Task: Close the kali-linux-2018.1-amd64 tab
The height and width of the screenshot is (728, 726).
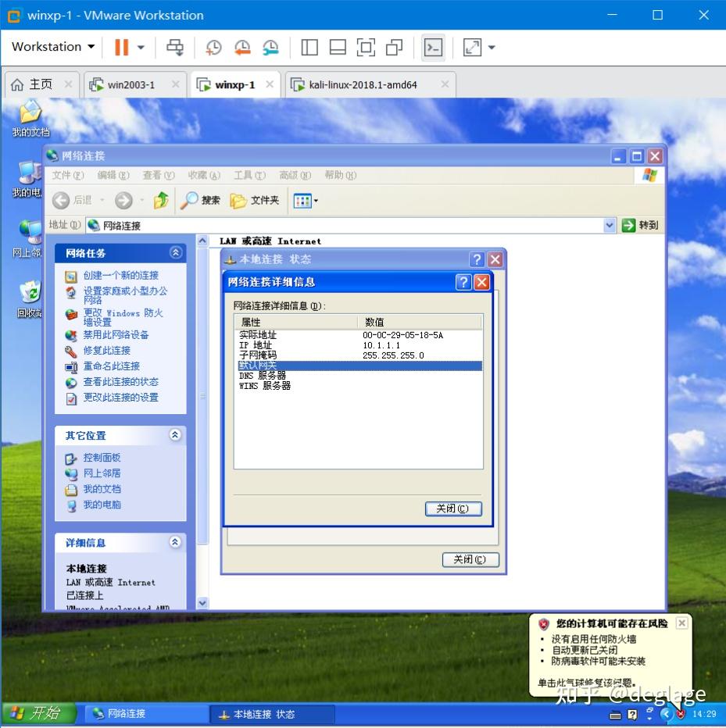Action: (445, 84)
